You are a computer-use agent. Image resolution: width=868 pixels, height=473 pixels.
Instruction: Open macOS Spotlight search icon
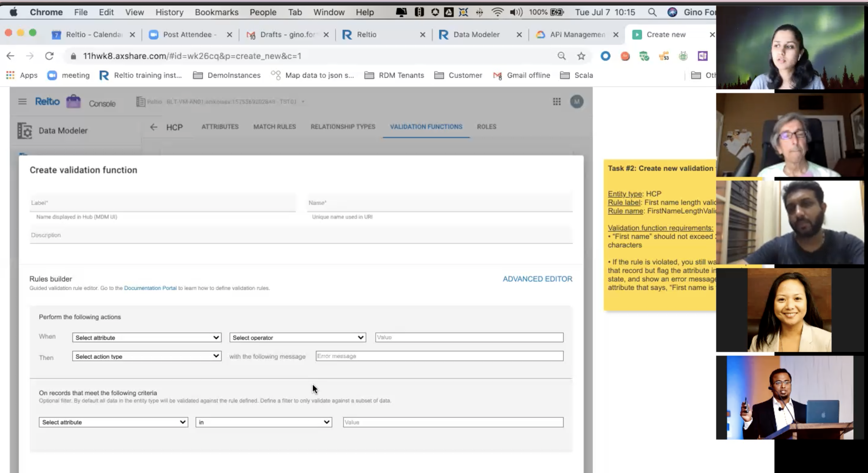click(652, 12)
